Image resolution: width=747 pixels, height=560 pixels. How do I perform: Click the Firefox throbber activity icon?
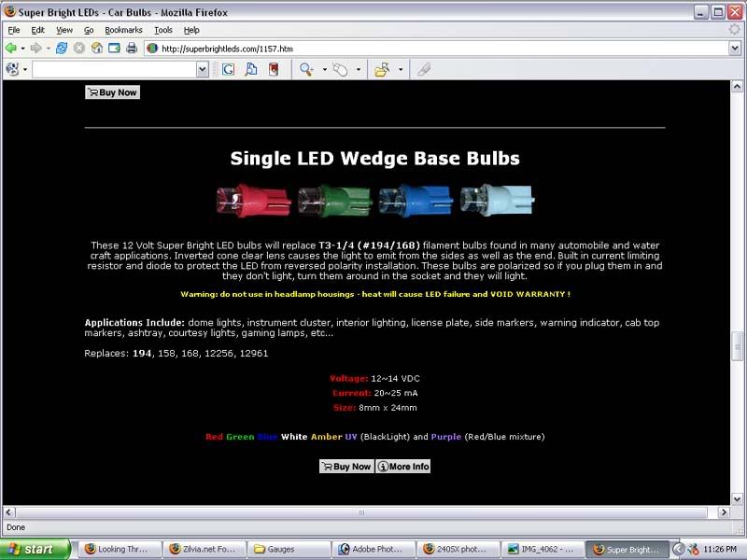(734, 30)
